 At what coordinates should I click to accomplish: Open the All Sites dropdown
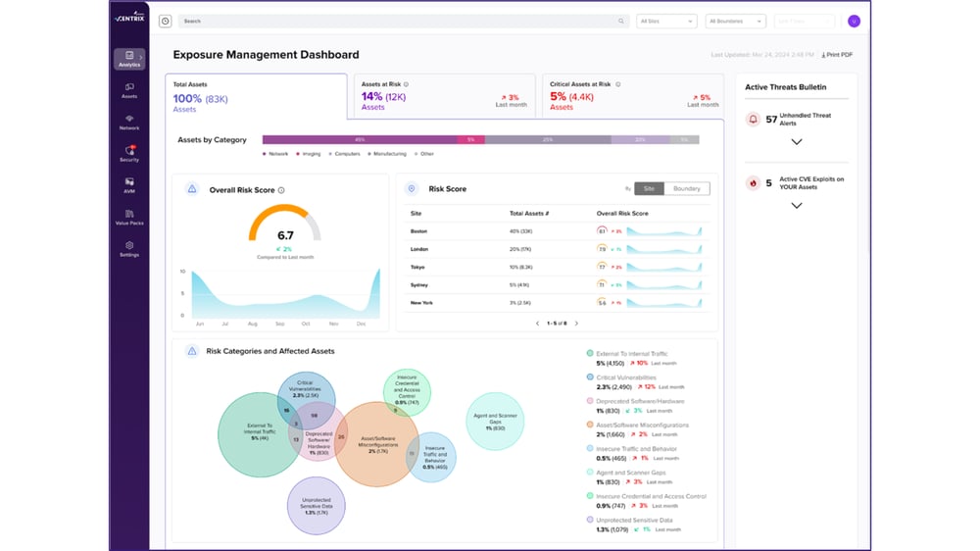666,21
